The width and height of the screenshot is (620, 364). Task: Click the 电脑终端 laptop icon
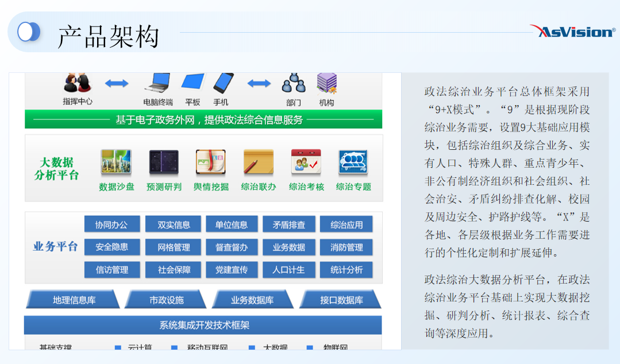tap(157, 83)
